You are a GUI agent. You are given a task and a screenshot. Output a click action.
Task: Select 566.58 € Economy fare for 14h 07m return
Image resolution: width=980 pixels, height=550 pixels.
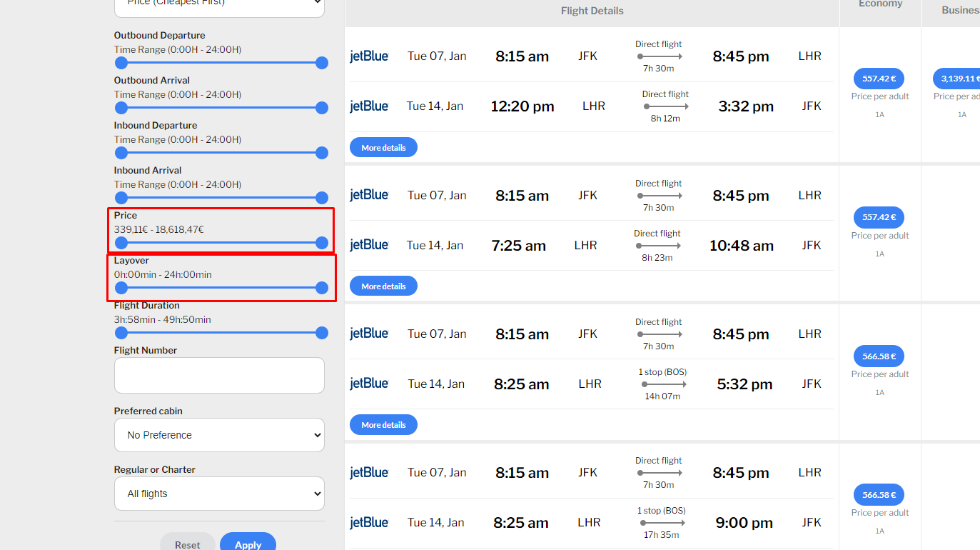tap(879, 356)
